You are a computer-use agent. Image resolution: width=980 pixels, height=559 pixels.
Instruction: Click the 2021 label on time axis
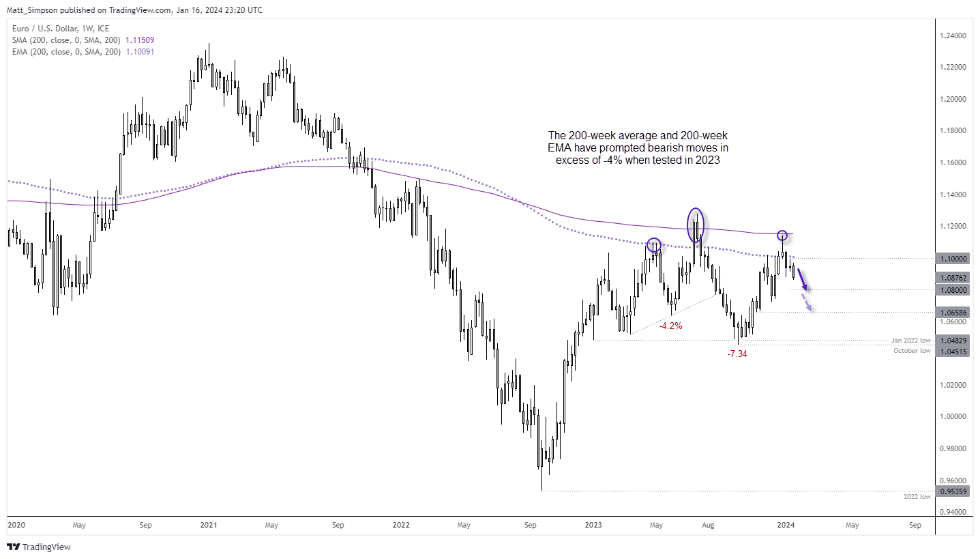[x=209, y=525]
